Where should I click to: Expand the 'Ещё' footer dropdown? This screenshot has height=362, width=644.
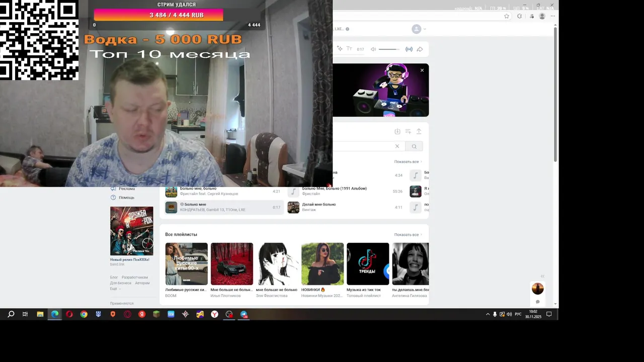click(x=115, y=289)
